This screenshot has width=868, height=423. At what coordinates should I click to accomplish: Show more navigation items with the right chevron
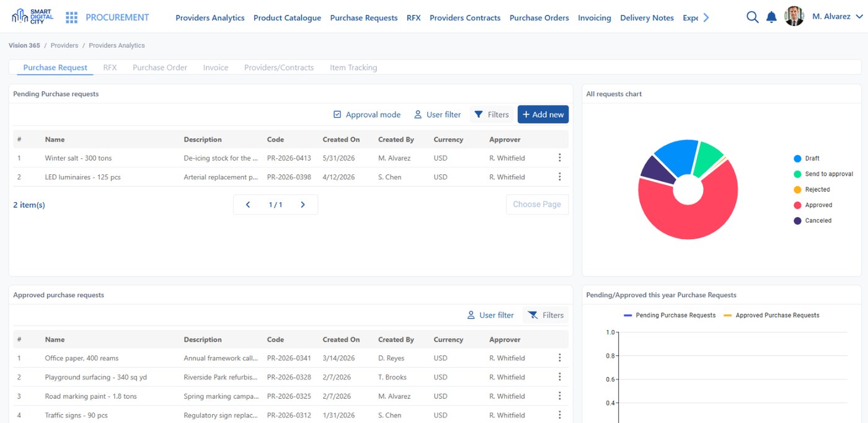click(706, 17)
